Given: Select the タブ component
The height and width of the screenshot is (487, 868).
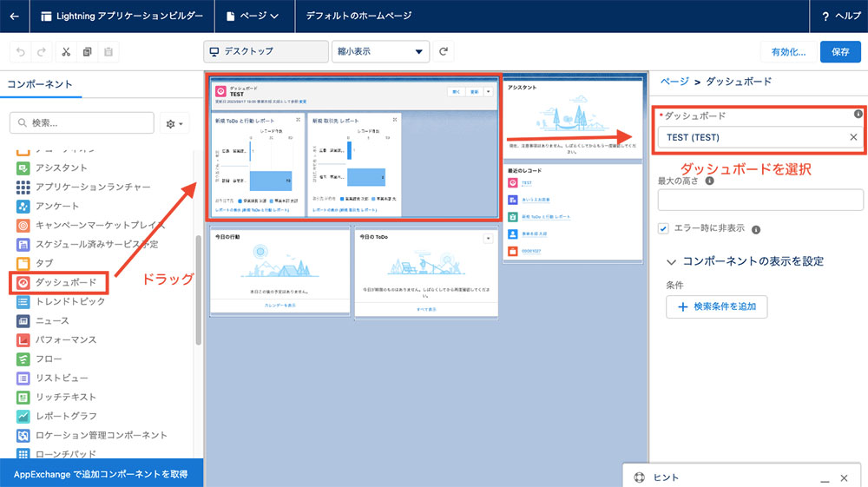Looking at the screenshot, I should [36, 263].
